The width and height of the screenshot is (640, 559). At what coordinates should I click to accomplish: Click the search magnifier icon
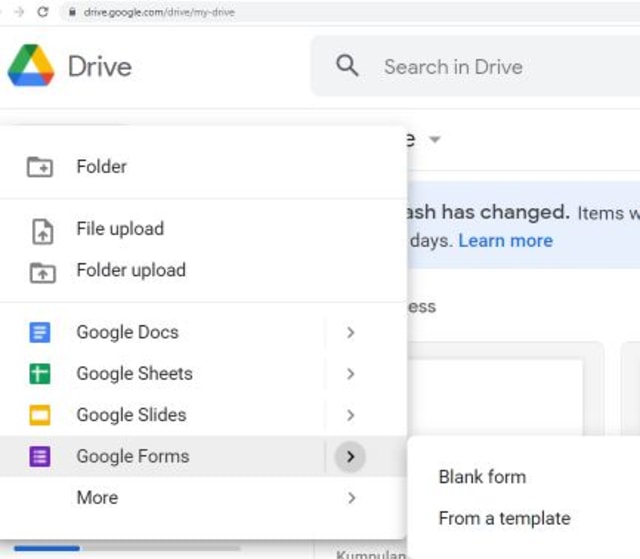[x=347, y=65]
